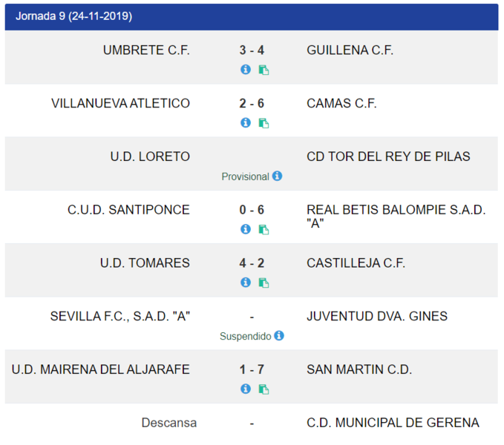This screenshot has width=504, height=445.
Task: Open info icon for Umbrete vs Guillena match
Action: coord(246,70)
